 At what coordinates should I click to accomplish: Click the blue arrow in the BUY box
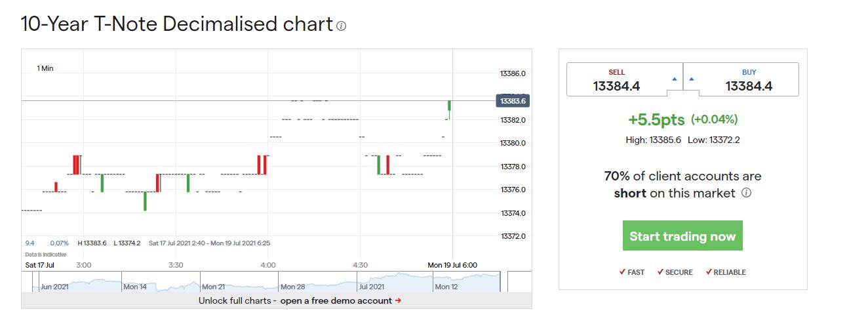(x=692, y=79)
